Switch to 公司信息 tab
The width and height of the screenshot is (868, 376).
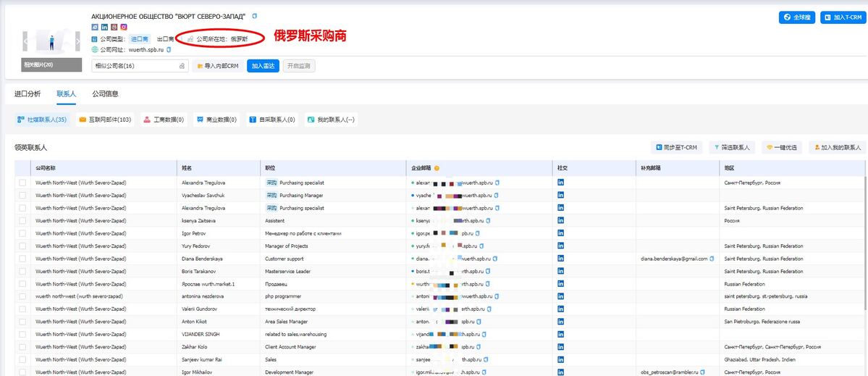pos(105,93)
